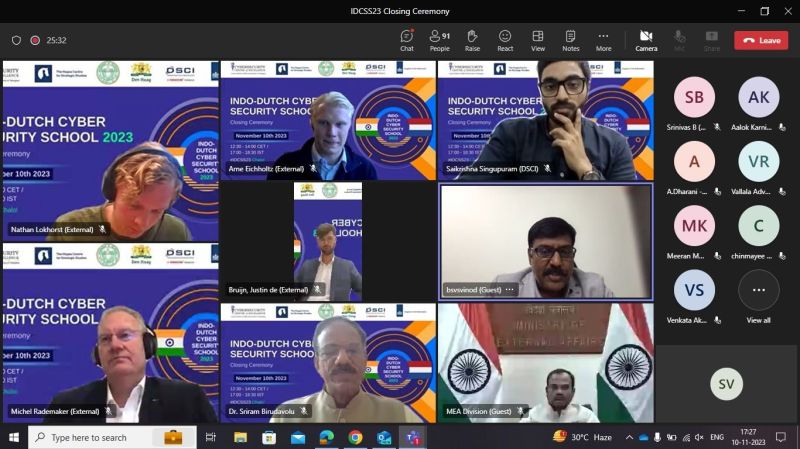Select MEA Division guest video tile
The image size is (800, 449).
[x=545, y=363]
